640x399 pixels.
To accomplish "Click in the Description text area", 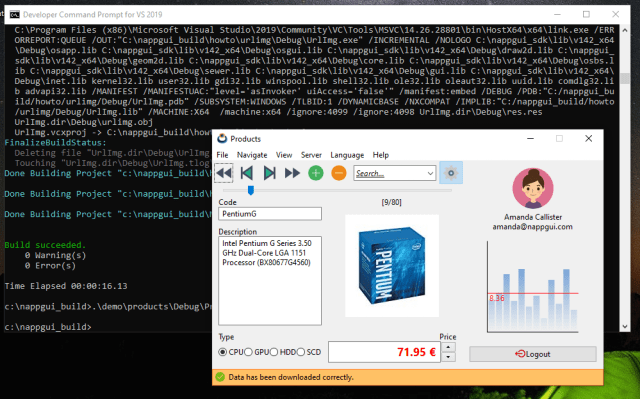I will [270, 281].
